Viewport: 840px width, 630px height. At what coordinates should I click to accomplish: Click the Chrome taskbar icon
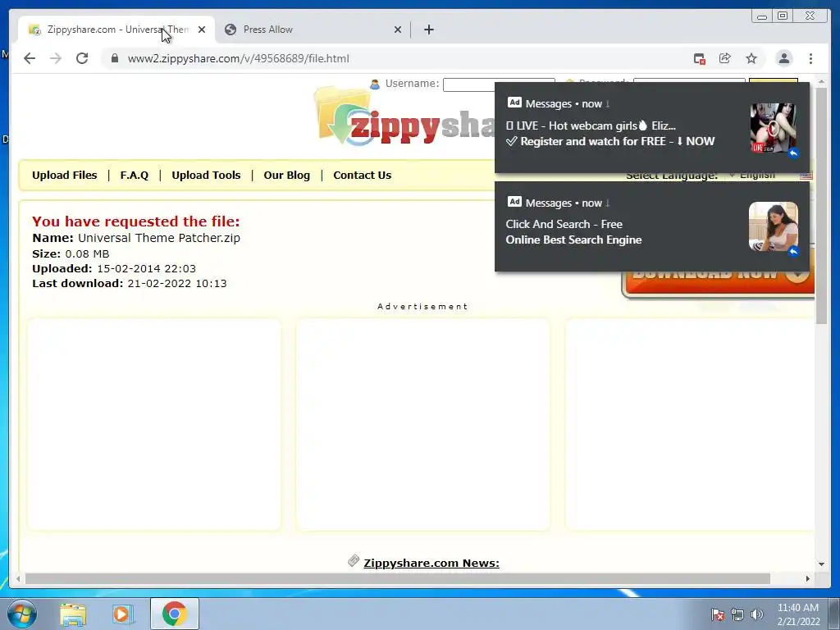click(x=174, y=614)
